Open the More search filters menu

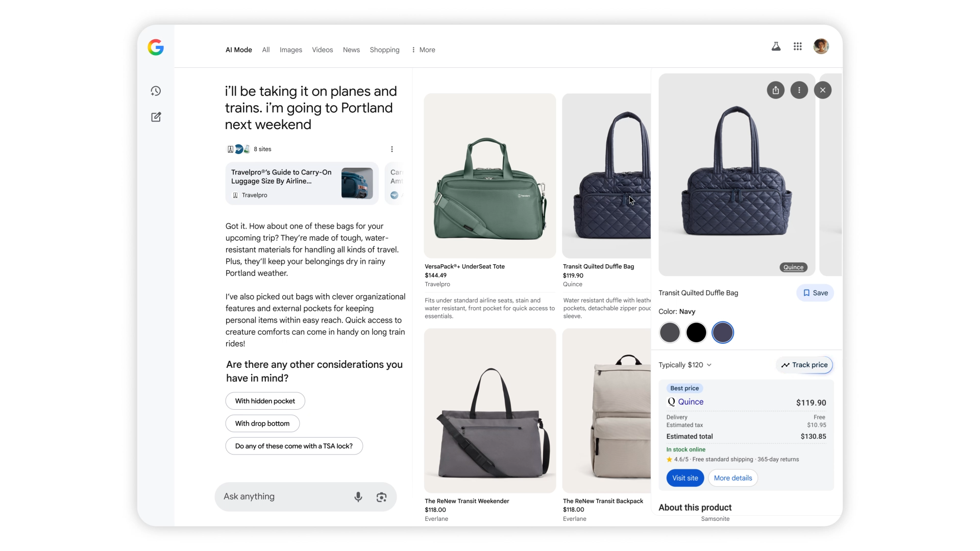pos(423,50)
